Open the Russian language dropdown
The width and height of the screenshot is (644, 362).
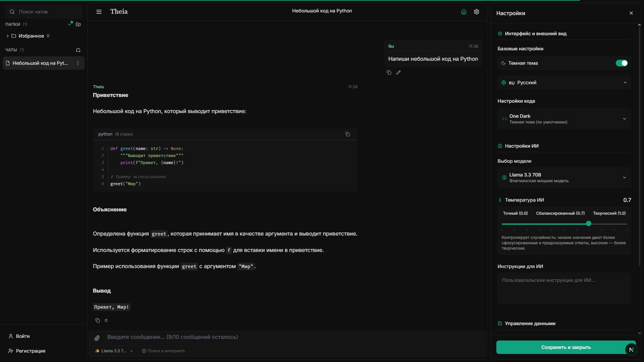pos(564,83)
